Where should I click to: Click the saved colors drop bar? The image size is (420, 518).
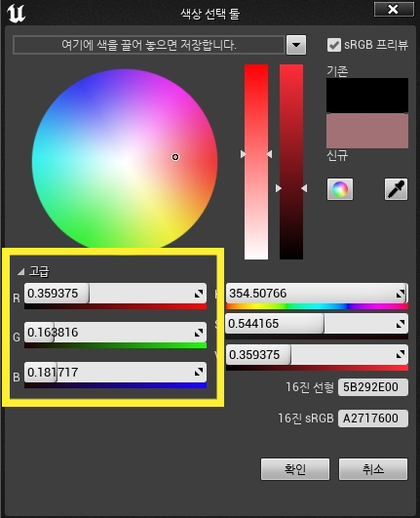(148, 45)
